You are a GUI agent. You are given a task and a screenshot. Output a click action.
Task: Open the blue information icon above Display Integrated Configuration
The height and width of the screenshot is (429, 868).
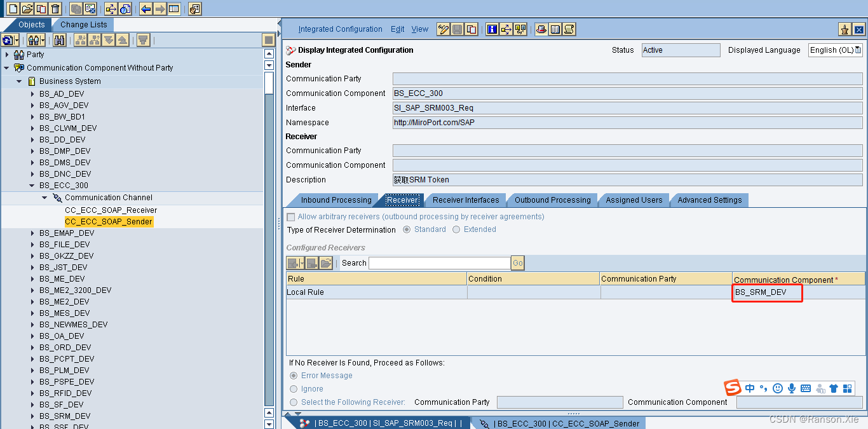[492, 29]
